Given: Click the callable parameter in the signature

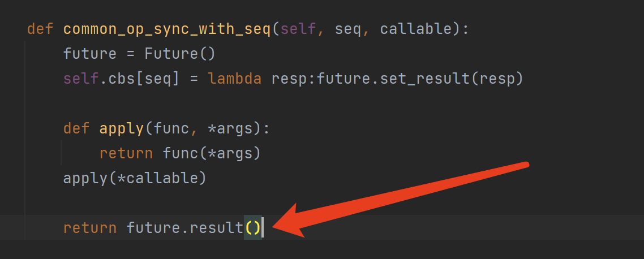Looking at the screenshot, I should tap(415, 29).
